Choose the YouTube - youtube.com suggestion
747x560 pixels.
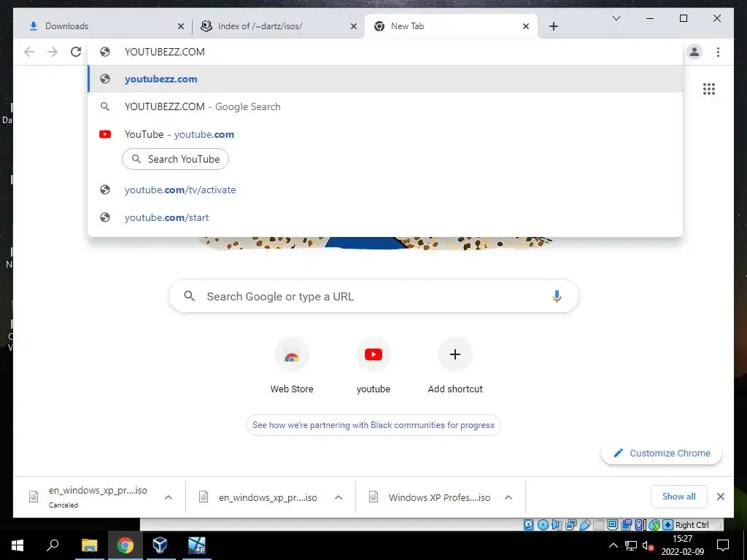click(385, 134)
